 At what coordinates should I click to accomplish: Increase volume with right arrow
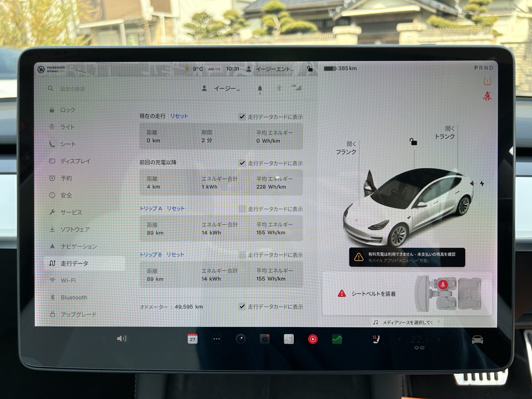click(142, 339)
